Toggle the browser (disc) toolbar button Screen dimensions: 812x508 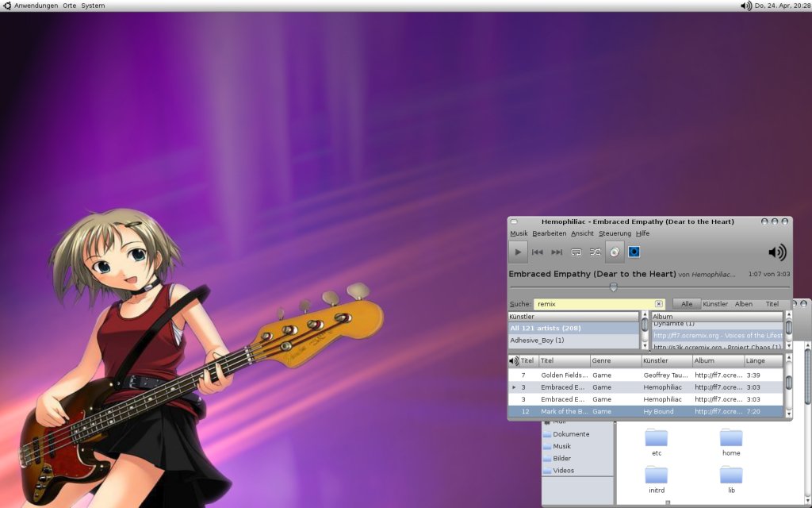click(615, 252)
